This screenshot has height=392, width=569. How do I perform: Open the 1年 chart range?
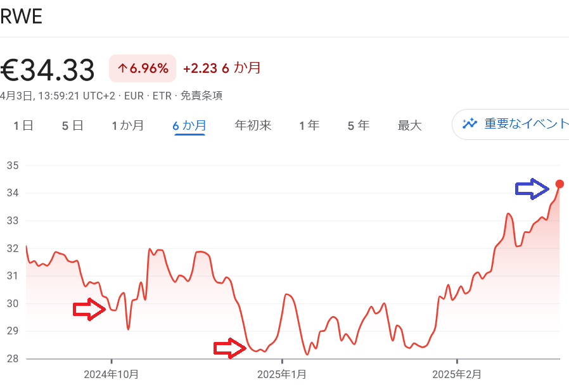[309, 125]
